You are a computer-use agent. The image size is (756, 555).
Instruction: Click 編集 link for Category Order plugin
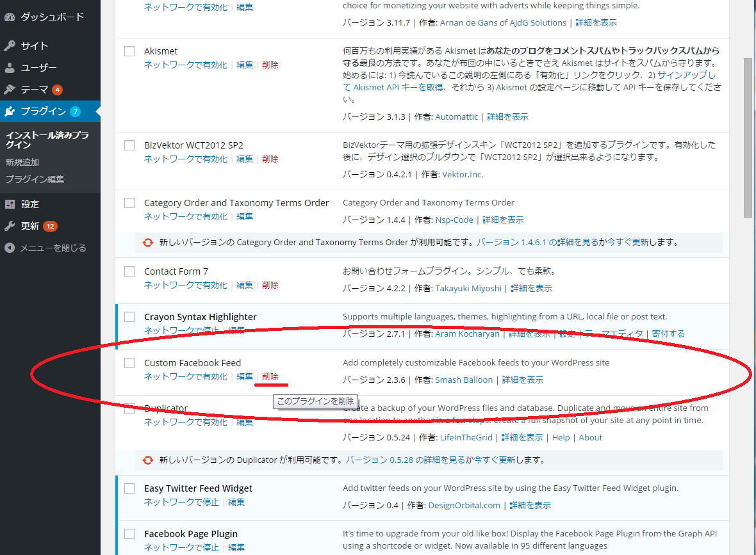point(245,217)
